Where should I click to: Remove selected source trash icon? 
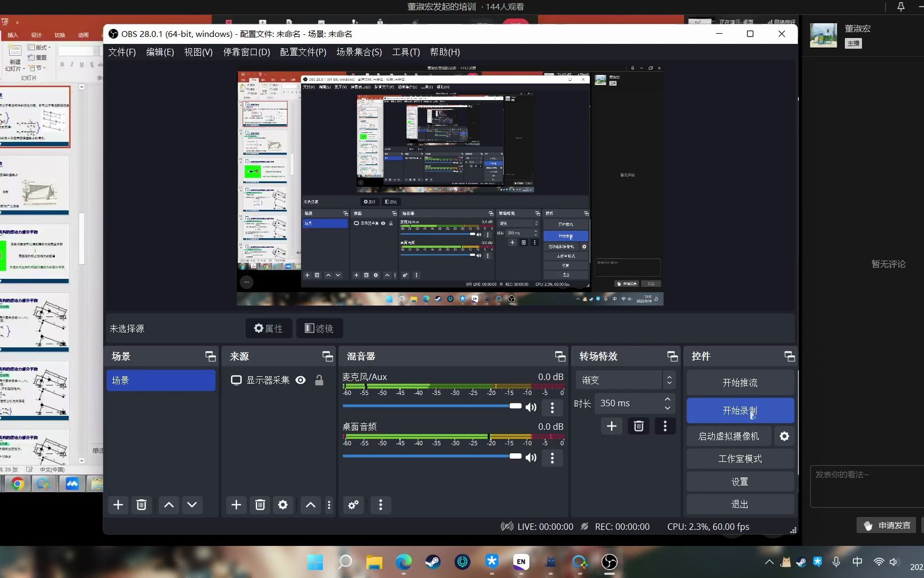coord(260,505)
